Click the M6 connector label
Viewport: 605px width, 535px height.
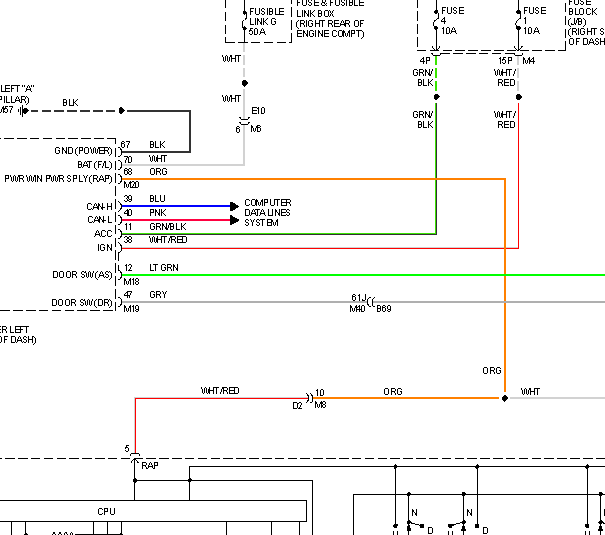[256, 129]
